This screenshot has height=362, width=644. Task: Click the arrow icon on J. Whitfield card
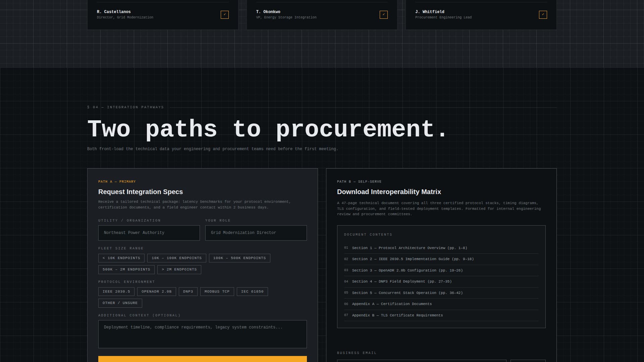click(543, 15)
